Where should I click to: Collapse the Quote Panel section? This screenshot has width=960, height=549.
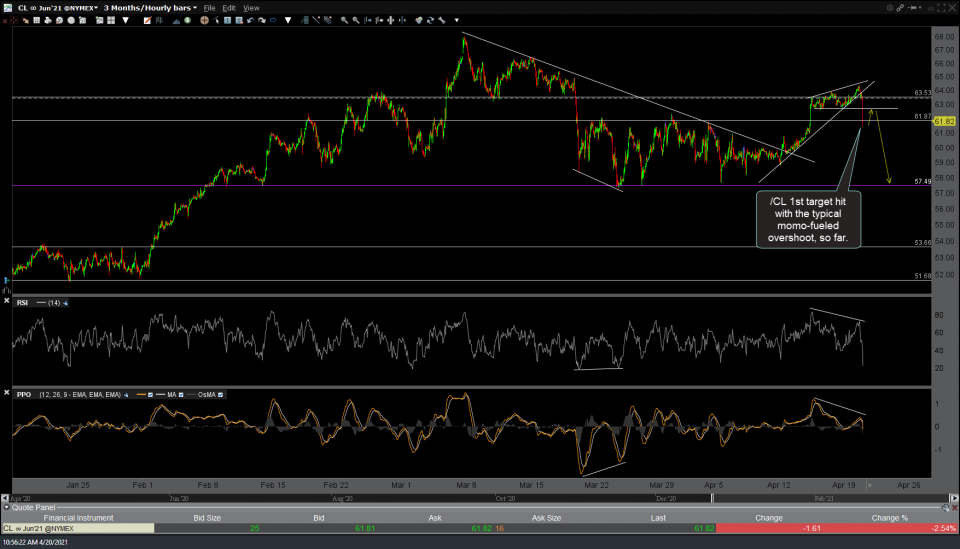[6, 507]
